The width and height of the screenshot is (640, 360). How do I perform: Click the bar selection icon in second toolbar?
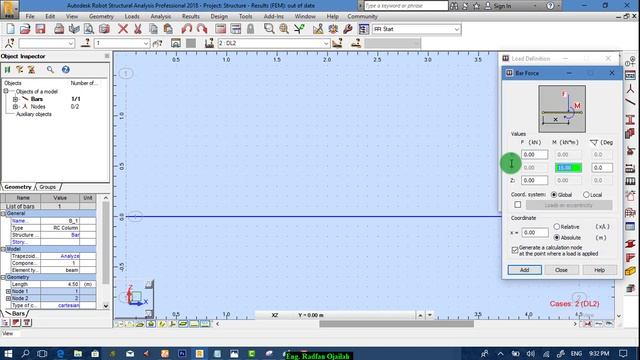coord(85,43)
